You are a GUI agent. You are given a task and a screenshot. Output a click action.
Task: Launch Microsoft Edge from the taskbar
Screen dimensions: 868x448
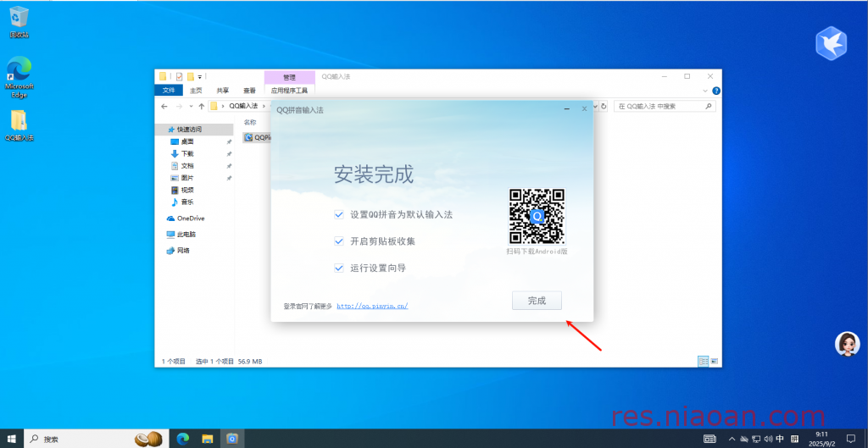pos(183,440)
